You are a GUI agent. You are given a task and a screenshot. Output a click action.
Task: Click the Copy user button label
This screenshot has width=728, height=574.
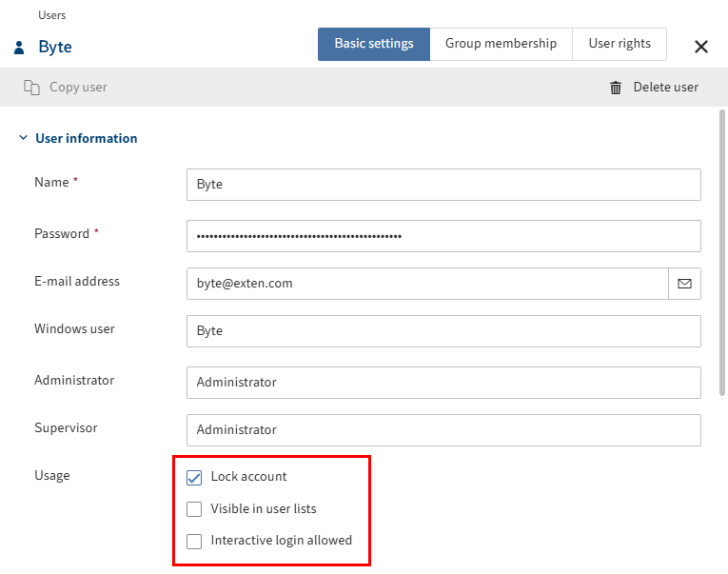coord(78,88)
